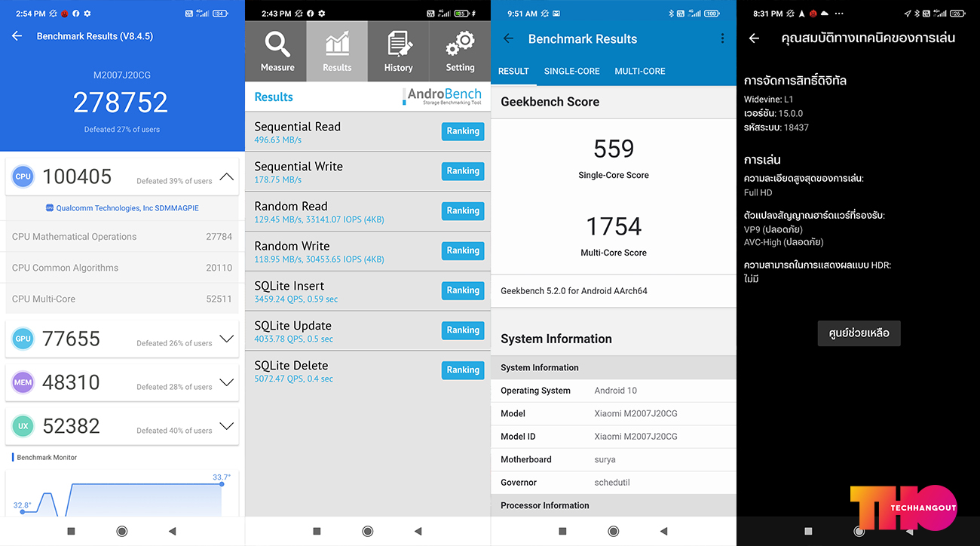Image resolution: width=980 pixels, height=546 pixels.
Task: View Ranking for SQLite Delete
Action: [x=463, y=370]
